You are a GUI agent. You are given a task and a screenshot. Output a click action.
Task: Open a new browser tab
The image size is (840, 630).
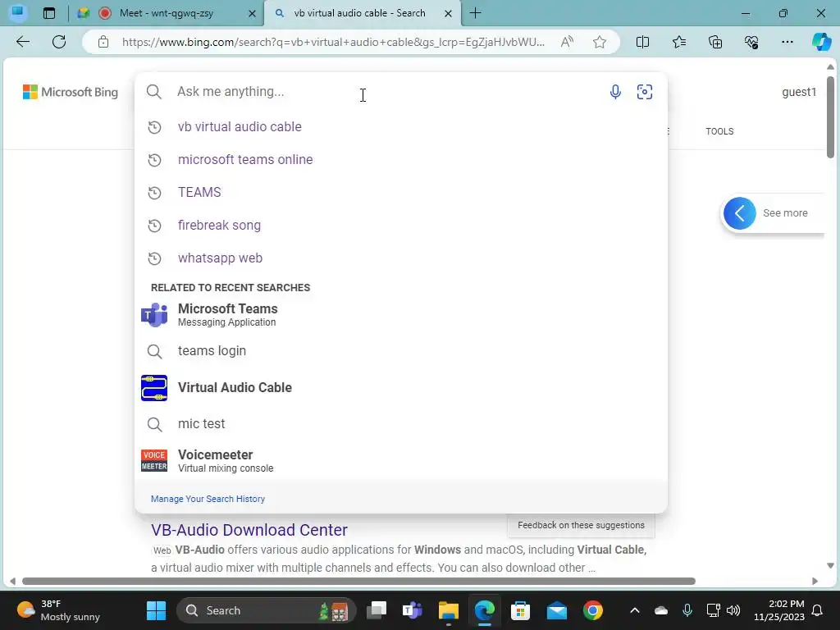coord(475,13)
